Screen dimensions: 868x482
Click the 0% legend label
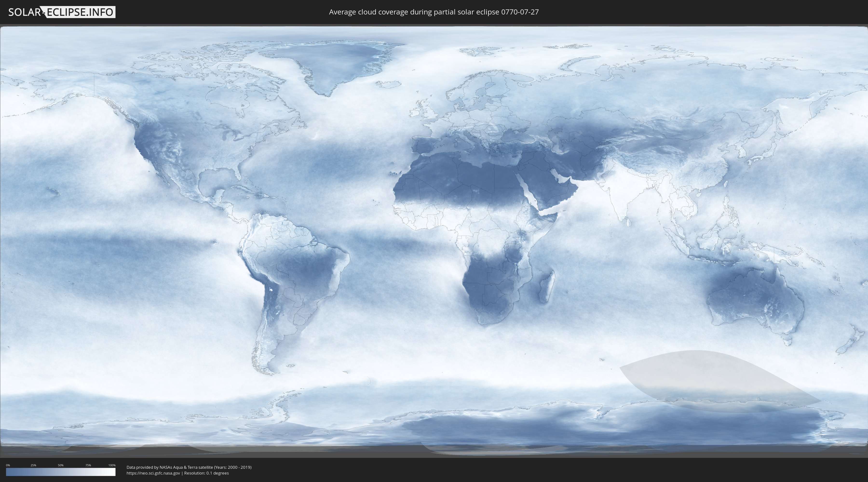[8, 465]
